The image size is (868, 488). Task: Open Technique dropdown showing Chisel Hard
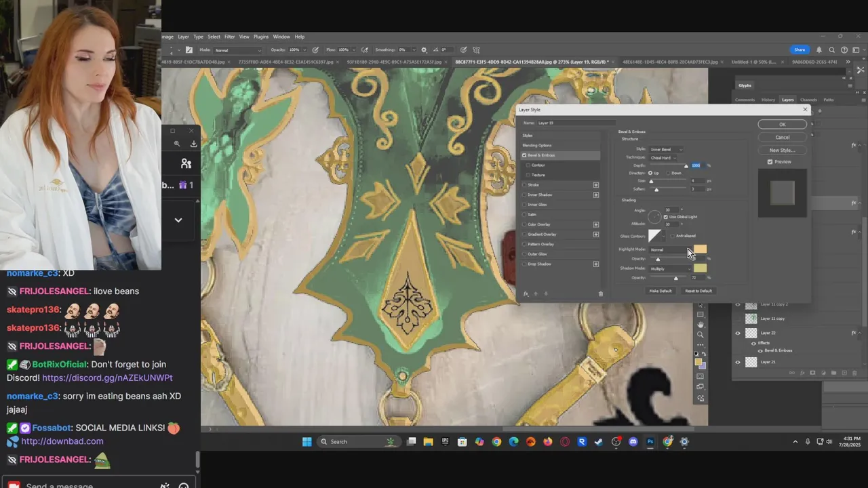(x=663, y=158)
